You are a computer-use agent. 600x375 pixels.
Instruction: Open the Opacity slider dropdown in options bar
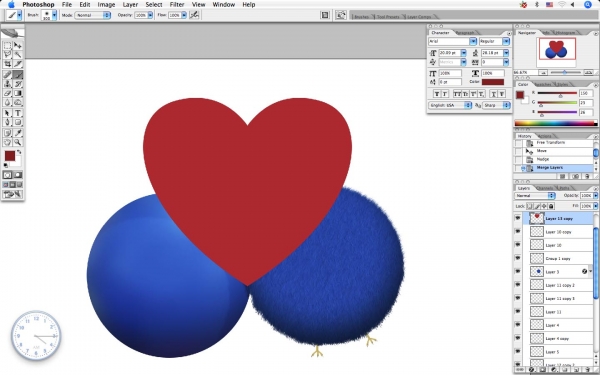tap(150, 15)
